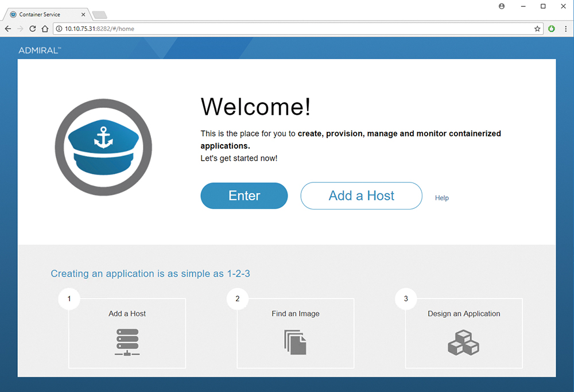Click the Add a Host button
The height and width of the screenshot is (392, 574).
[361, 196]
